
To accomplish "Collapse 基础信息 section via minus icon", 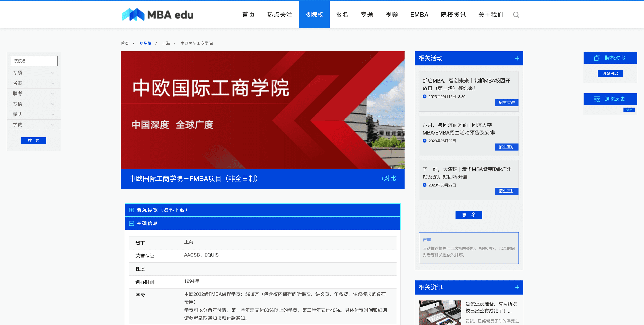I will coord(131,223).
